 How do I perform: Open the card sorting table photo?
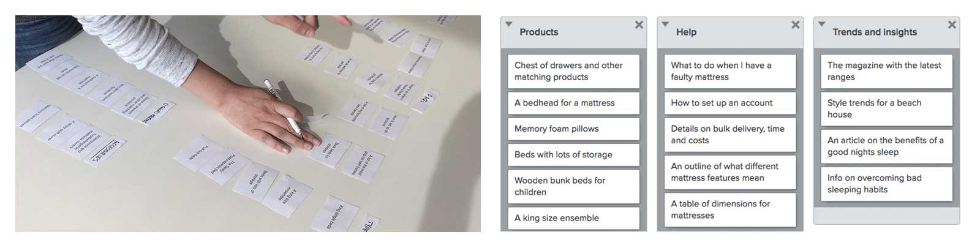[x=248, y=124]
